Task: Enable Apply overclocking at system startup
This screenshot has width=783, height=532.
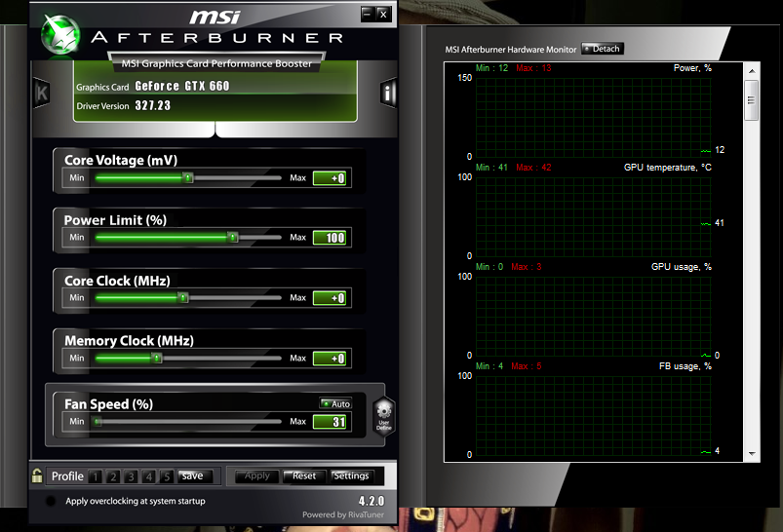Action: point(51,501)
